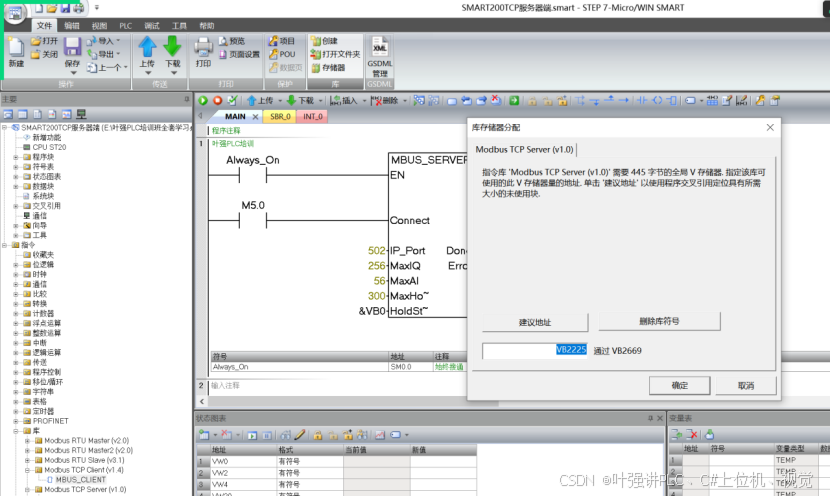The width and height of the screenshot is (830, 496).
Task: Expand the 符号表 tree node
Action: (x=16, y=167)
